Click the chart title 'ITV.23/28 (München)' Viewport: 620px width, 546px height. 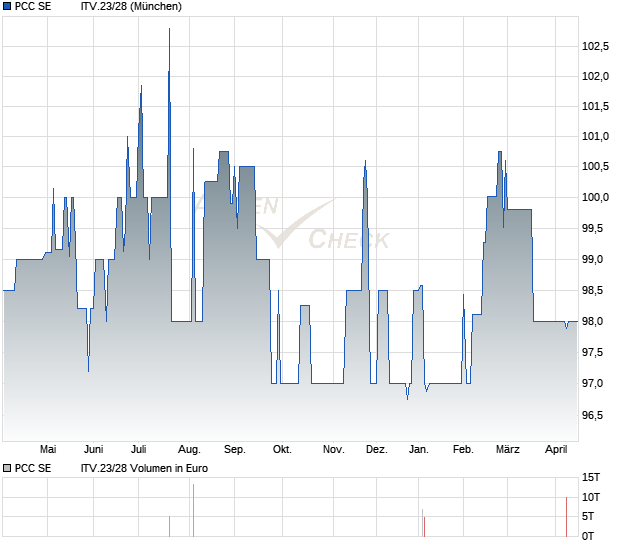point(131,7)
